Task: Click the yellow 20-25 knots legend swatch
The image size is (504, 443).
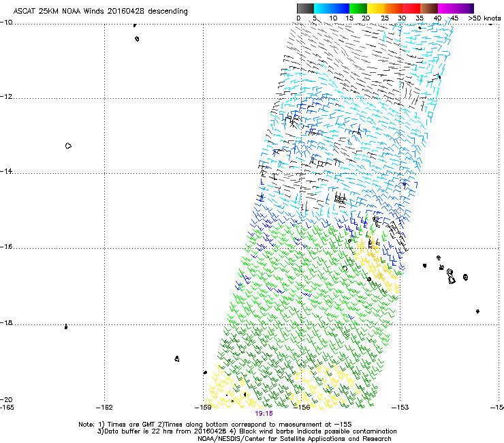Action: [376, 8]
